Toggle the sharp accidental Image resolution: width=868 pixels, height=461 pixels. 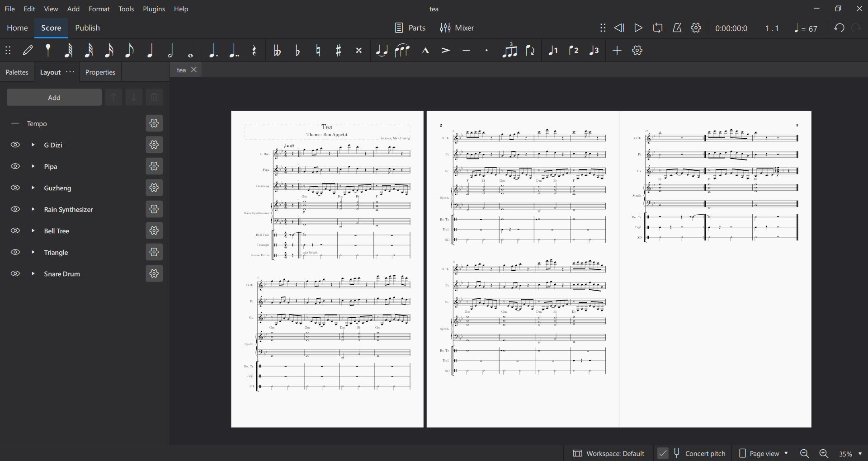tap(338, 51)
